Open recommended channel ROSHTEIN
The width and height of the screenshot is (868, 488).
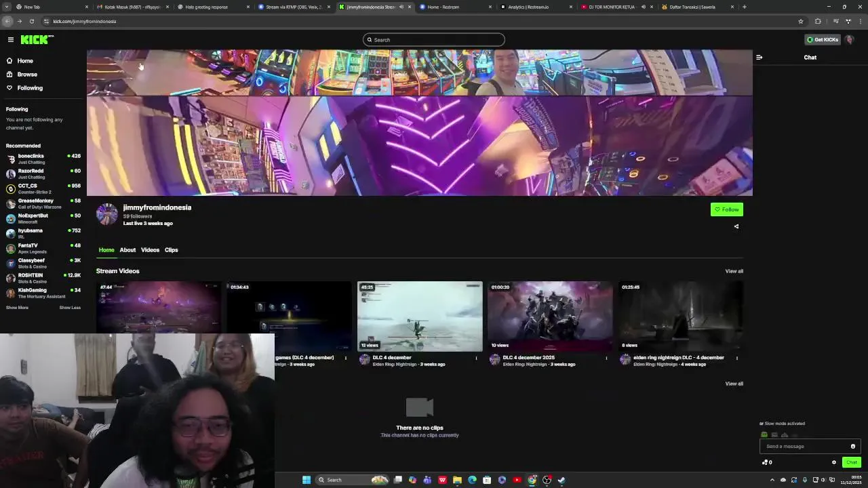coord(43,279)
